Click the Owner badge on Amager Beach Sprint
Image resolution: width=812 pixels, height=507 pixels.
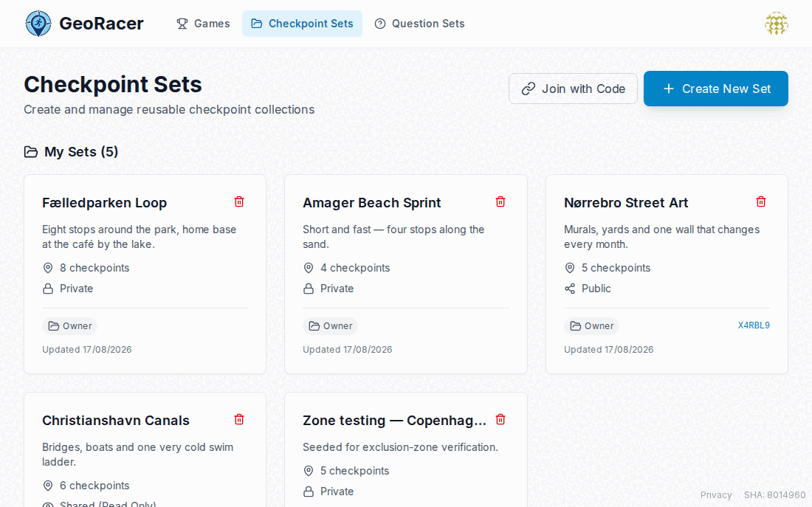(330, 325)
